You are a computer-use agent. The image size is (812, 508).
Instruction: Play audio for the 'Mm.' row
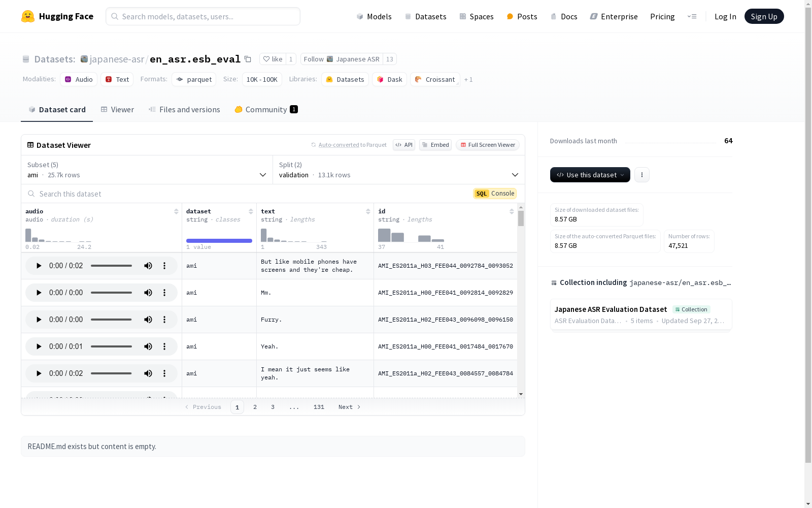[x=39, y=293]
